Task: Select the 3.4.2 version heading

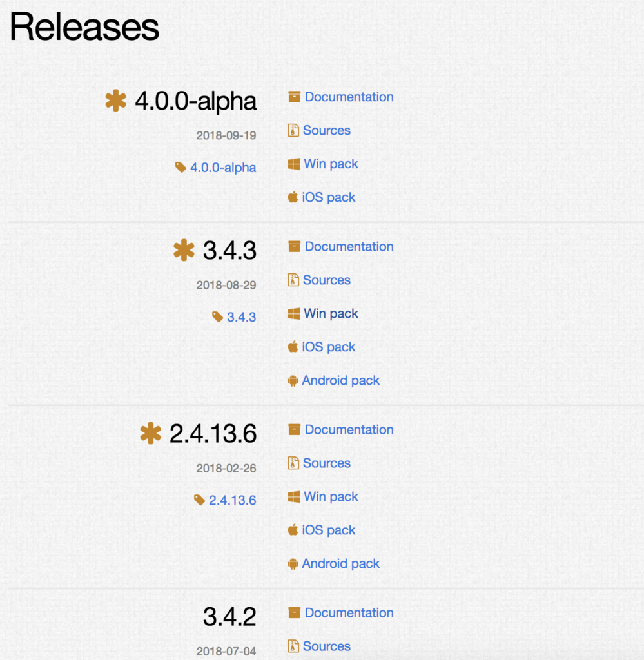Action: pyautogui.click(x=229, y=617)
